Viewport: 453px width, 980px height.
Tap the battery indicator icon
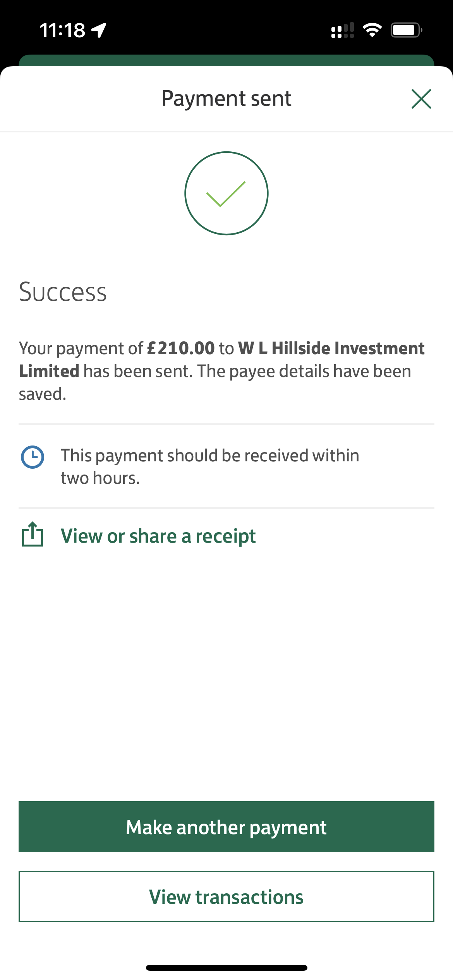point(406,30)
